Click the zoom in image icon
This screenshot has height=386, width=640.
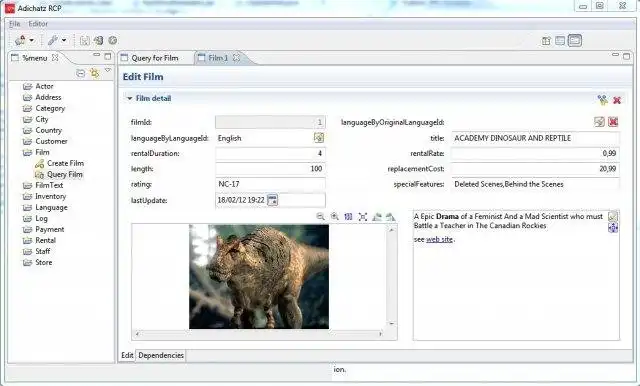point(335,217)
